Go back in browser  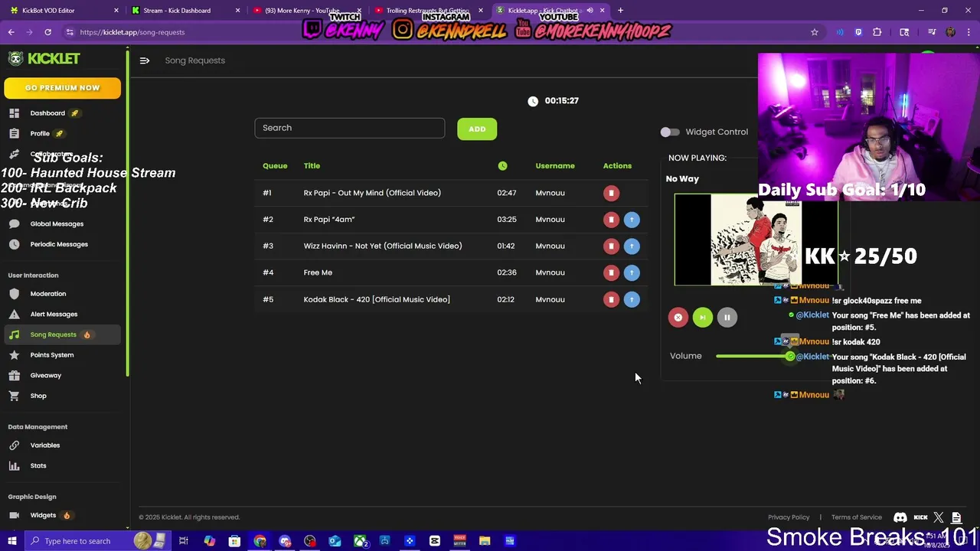(11, 32)
